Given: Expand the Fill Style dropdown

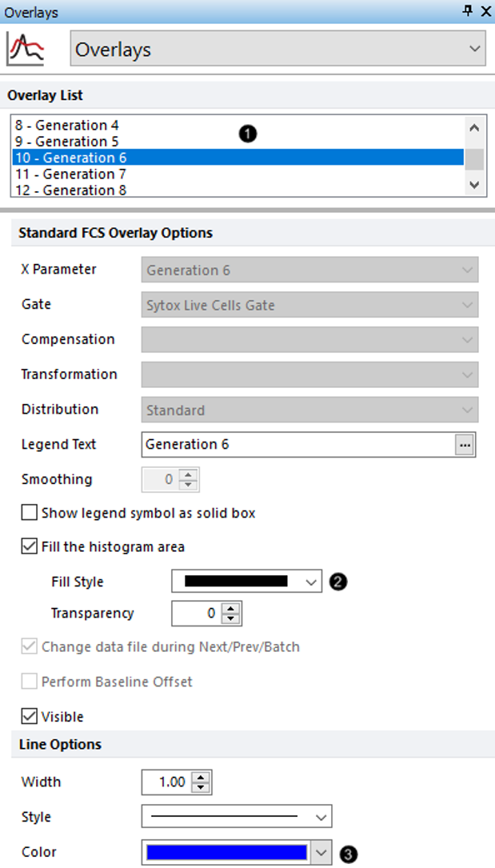Looking at the screenshot, I should pyautogui.click(x=246, y=582).
